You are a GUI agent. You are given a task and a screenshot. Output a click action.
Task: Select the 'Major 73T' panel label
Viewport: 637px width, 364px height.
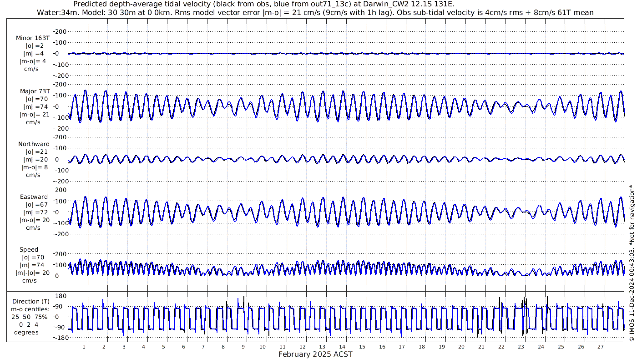pyautogui.click(x=35, y=91)
